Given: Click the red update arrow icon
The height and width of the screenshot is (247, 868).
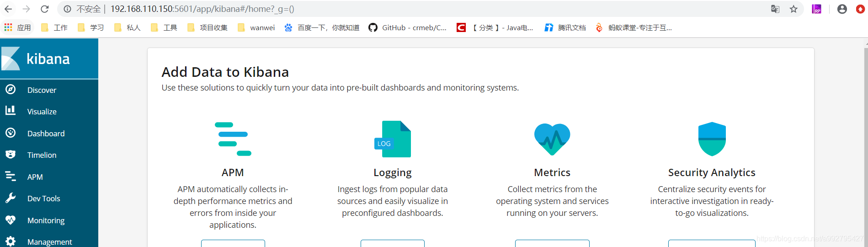Looking at the screenshot, I should tap(860, 9).
